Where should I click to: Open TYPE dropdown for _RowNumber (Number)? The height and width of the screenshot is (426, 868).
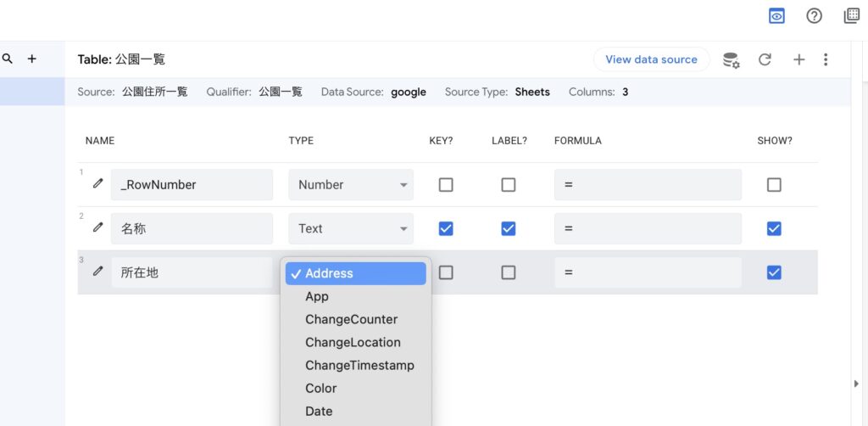pyautogui.click(x=351, y=184)
